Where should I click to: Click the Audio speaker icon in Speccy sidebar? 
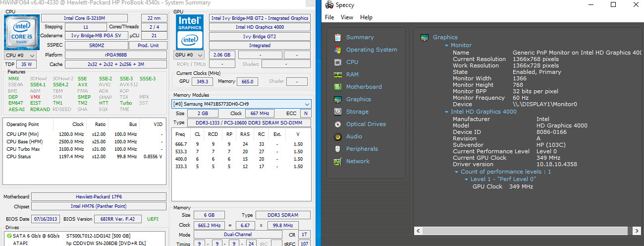[x=338, y=136]
